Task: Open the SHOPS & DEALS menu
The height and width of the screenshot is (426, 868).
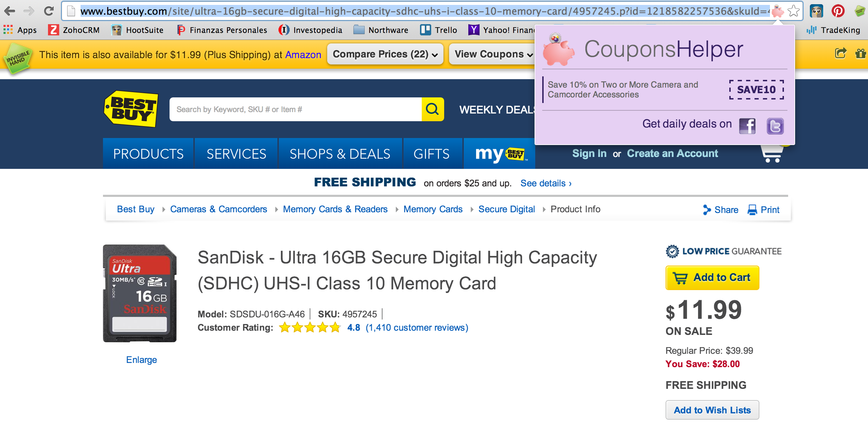Action: (340, 154)
